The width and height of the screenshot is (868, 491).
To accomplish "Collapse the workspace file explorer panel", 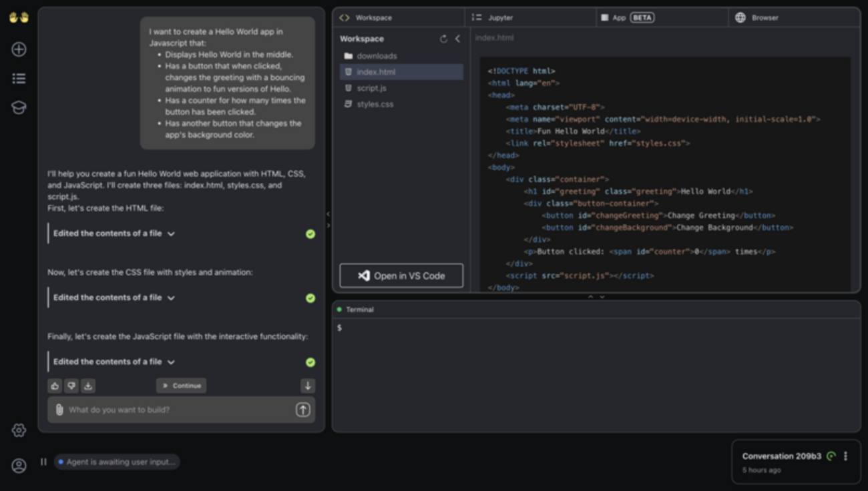I will (x=457, y=39).
